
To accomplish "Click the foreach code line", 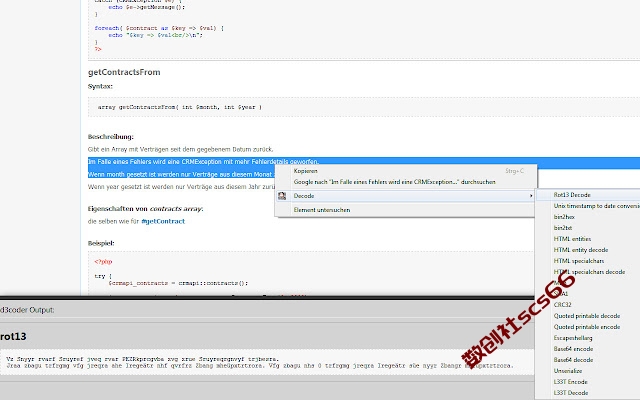I will 159,28.
